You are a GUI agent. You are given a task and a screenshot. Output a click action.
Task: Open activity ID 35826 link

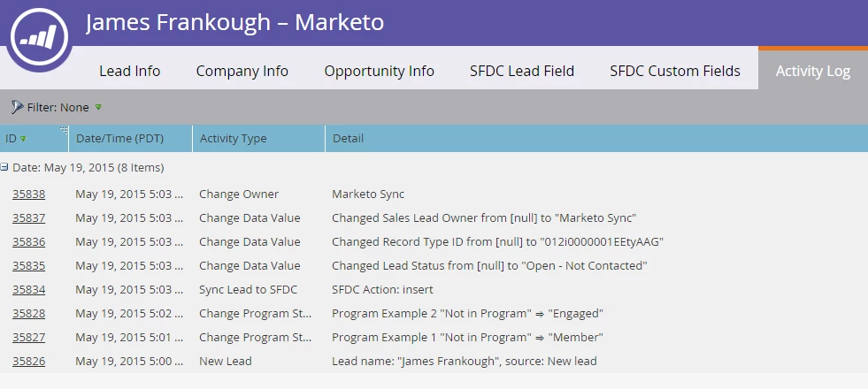[29, 361]
